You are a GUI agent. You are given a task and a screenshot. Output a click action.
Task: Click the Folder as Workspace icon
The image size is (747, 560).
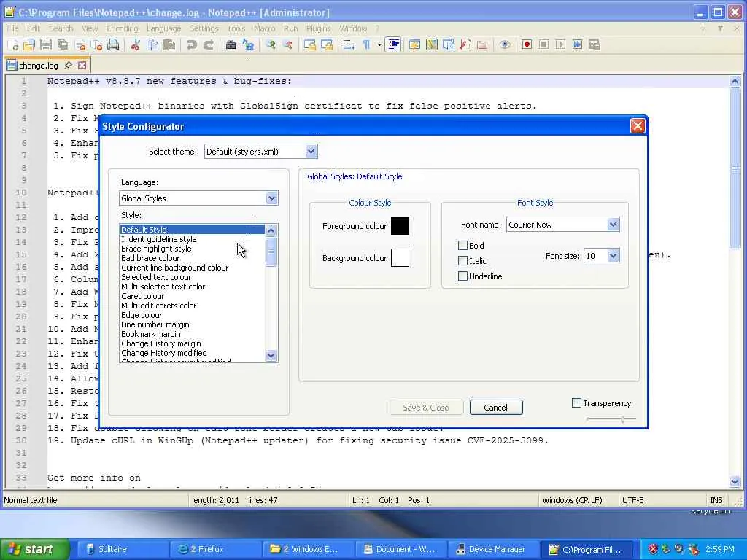tap(482, 44)
